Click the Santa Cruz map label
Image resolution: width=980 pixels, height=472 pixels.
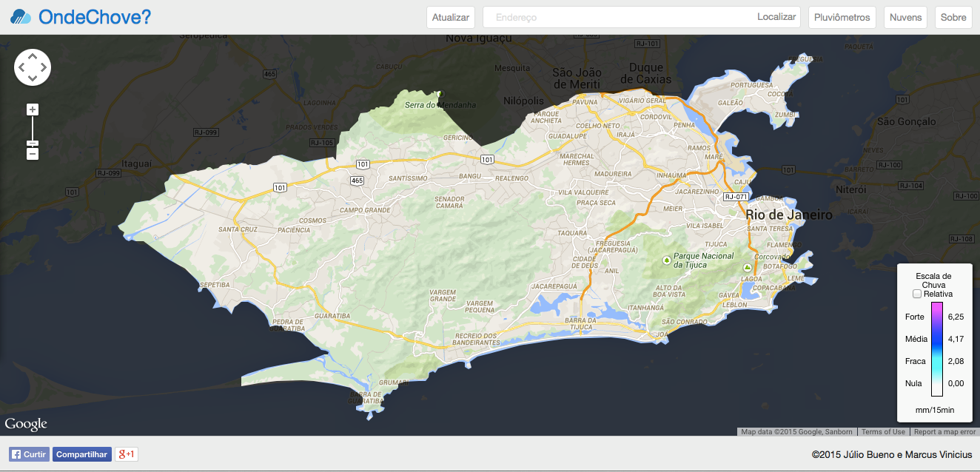pyautogui.click(x=238, y=229)
